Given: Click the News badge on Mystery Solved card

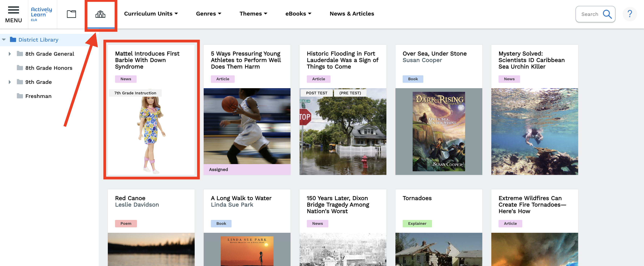Looking at the screenshot, I should point(509,79).
